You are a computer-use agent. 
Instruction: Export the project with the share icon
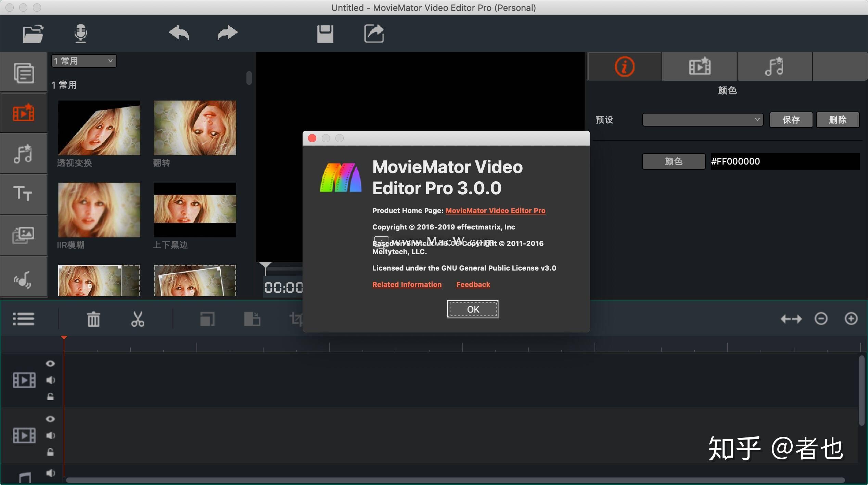[x=373, y=33]
